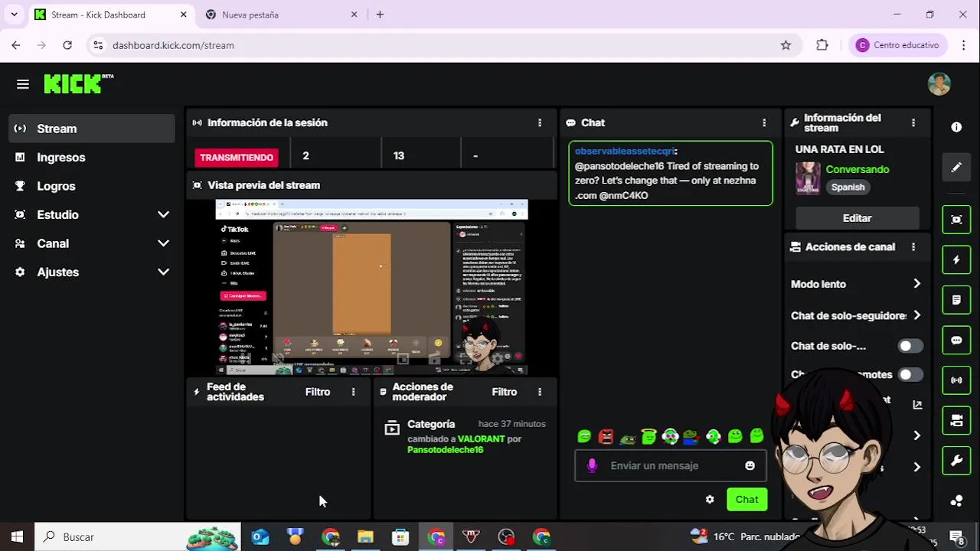
Task: Open the emoji picker in chat input
Action: (750, 465)
